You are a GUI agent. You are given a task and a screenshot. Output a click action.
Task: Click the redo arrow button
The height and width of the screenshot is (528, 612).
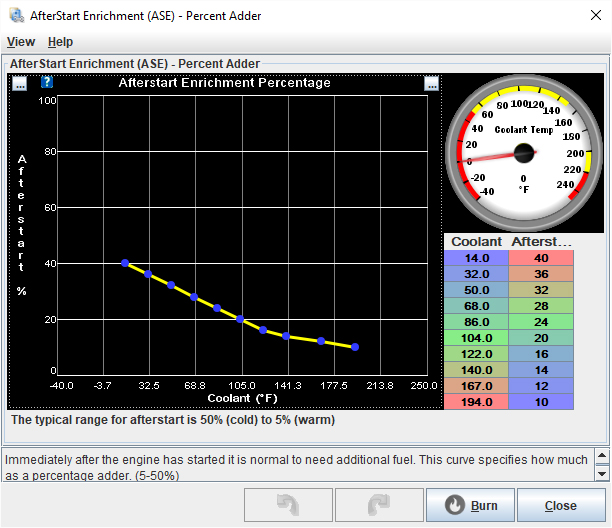379,505
